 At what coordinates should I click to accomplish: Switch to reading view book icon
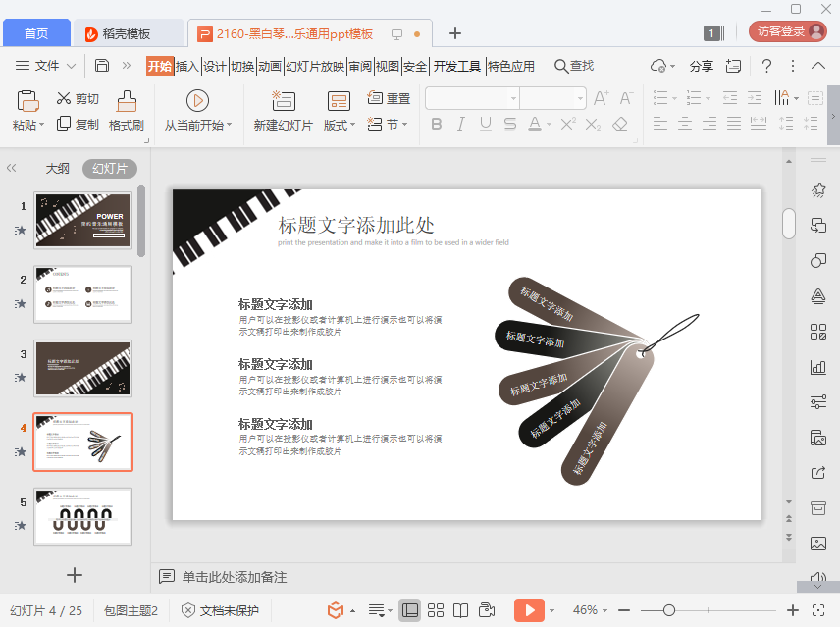(460, 610)
